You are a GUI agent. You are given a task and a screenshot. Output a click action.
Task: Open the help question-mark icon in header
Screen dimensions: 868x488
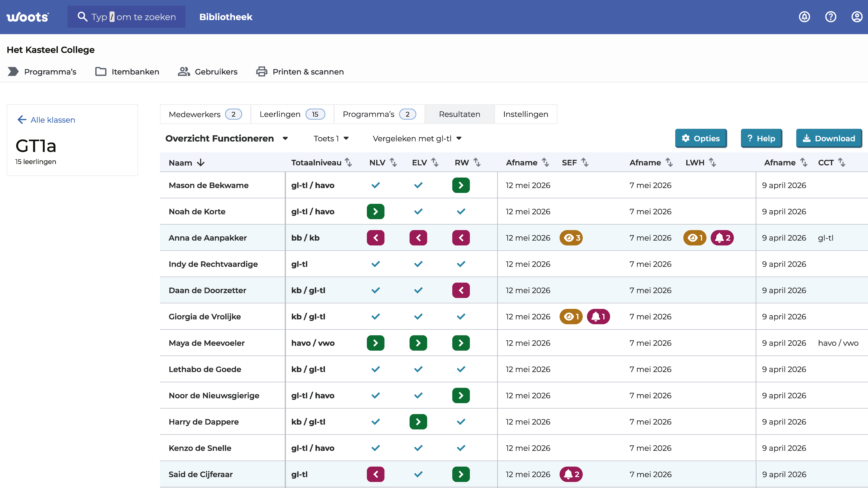coord(831,17)
